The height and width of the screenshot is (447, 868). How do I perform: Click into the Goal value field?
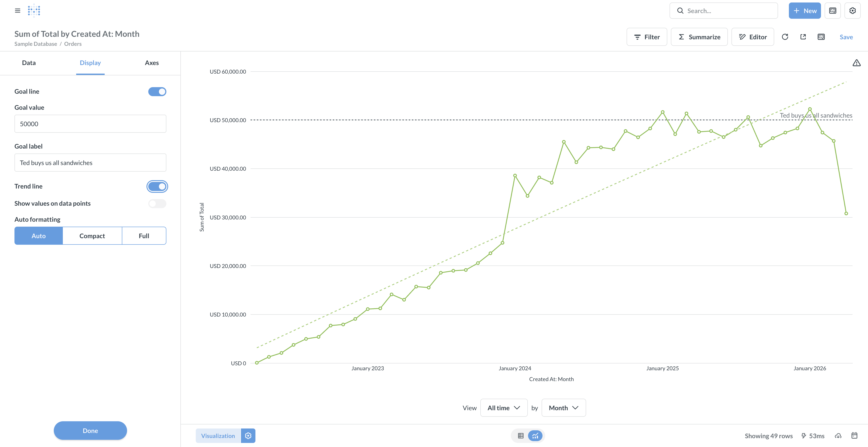[x=90, y=124]
